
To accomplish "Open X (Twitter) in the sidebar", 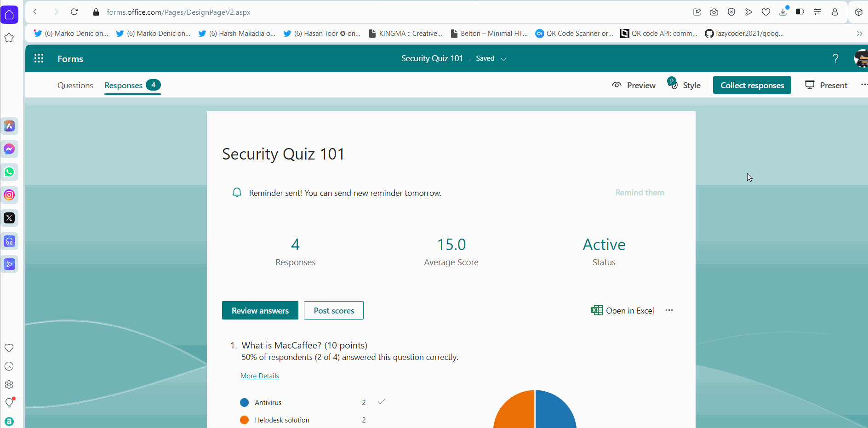I will (9, 218).
